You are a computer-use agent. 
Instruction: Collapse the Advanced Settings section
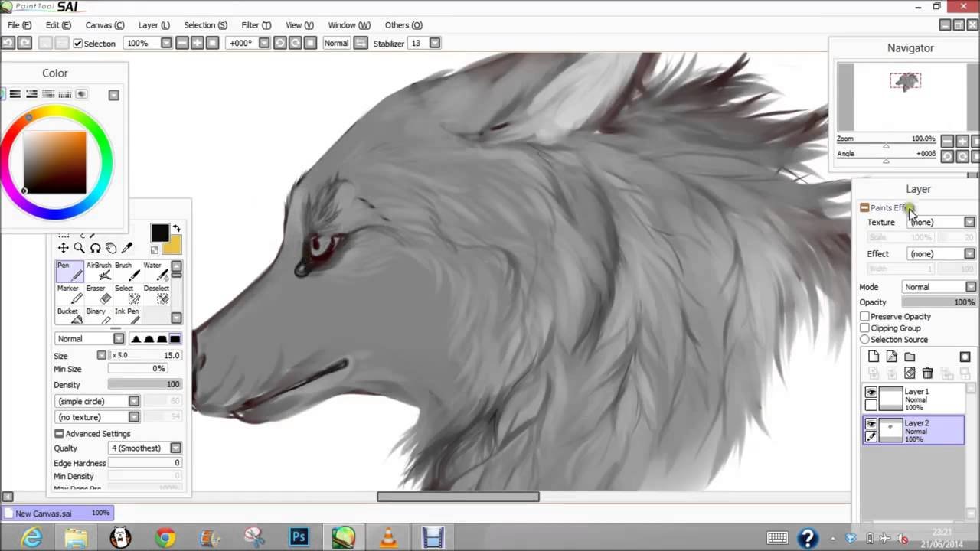tap(59, 434)
